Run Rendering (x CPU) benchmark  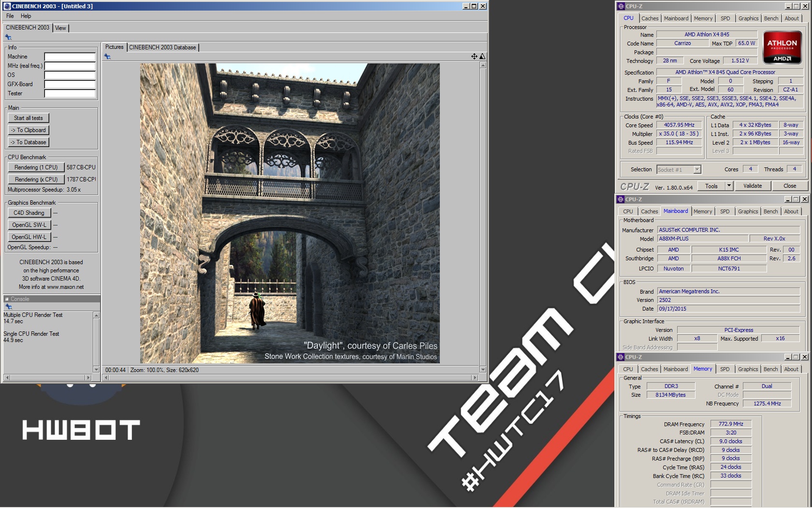tap(36, 179)
